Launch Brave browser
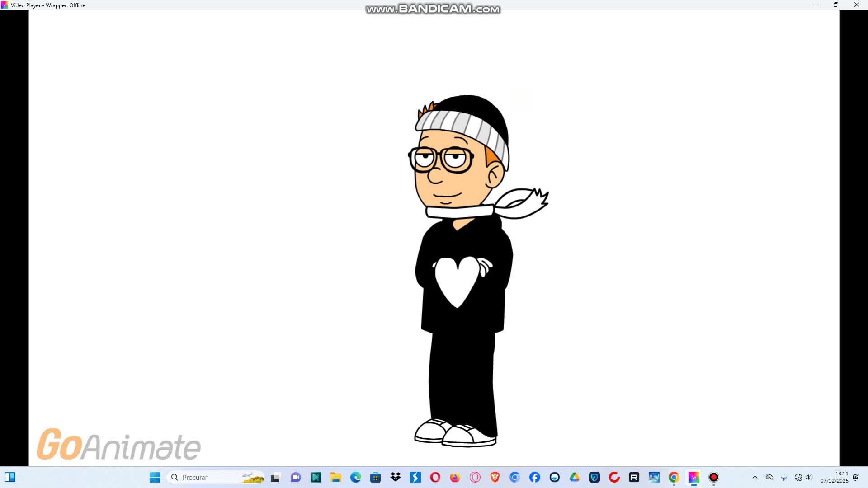This screenshot has width=868, height=488. pos(495,478)
